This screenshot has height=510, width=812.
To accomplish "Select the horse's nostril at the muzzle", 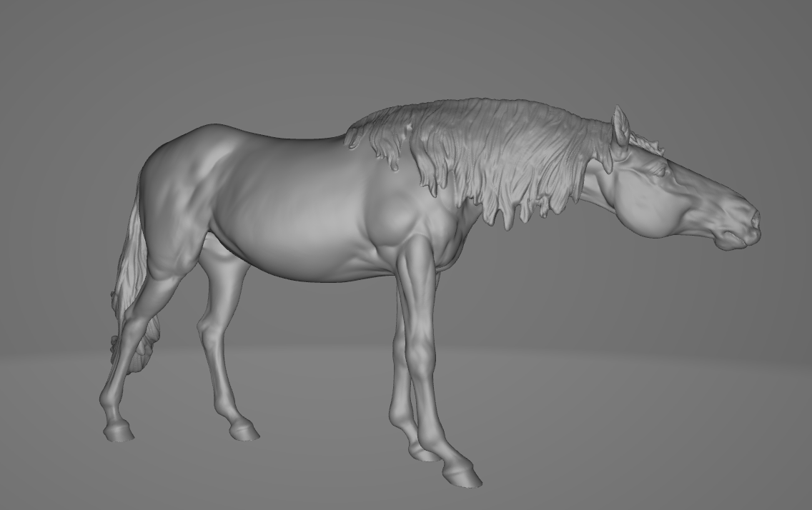I will tap(751, 220).
